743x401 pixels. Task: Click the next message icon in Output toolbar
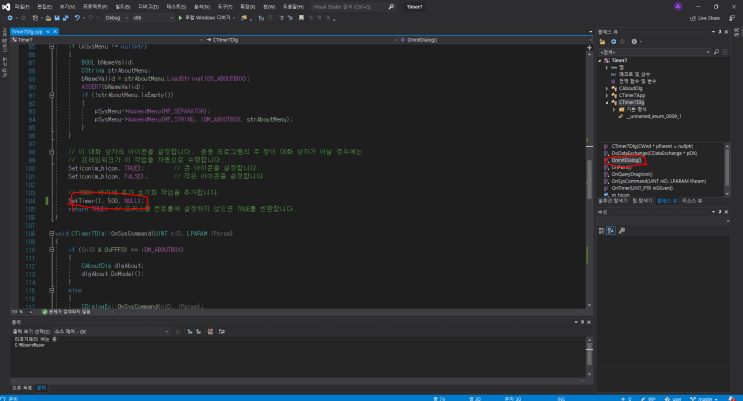point(199,332)
